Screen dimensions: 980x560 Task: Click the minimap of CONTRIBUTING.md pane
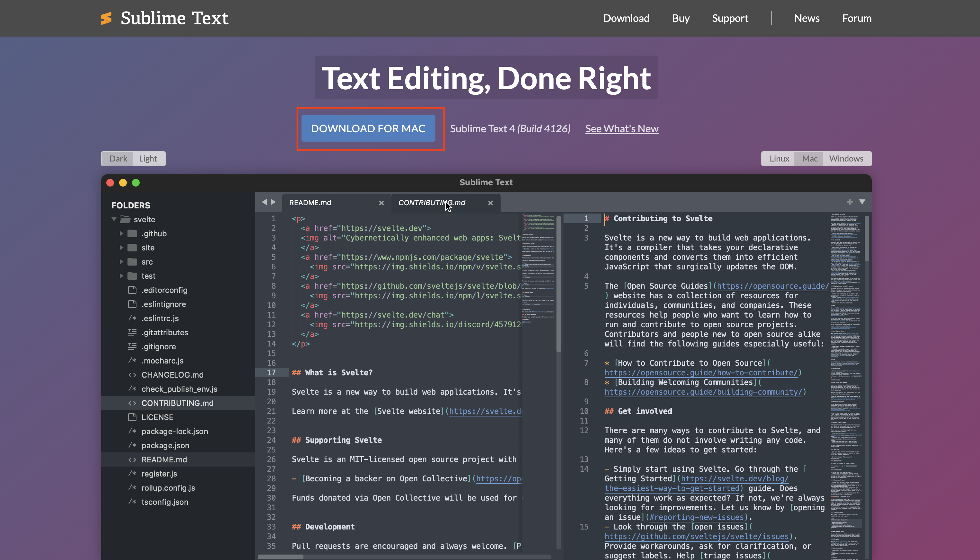pyautogui.click(x=845, y=346)
